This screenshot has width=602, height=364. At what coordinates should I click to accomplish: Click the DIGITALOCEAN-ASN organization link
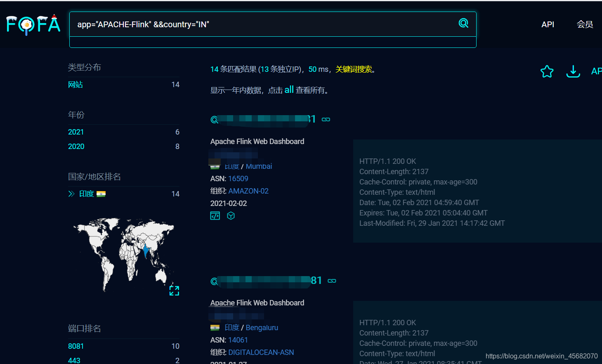click(261, 352)
